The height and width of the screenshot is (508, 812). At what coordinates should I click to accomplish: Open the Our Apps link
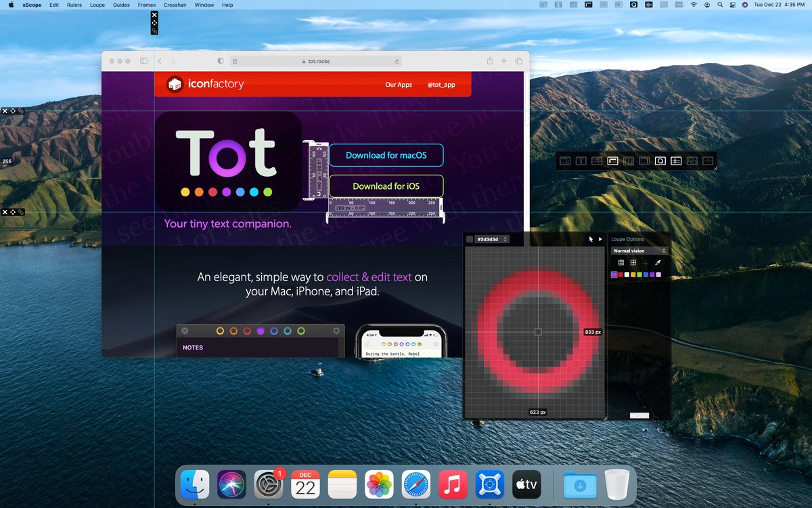coord(399,85)
